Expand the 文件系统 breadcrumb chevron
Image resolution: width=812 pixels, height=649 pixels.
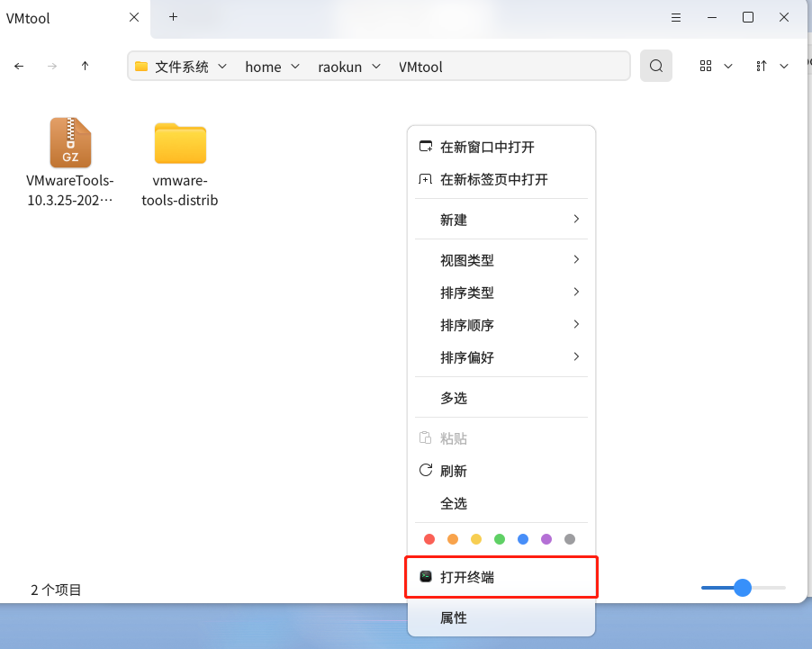click(x=222, y=67)
